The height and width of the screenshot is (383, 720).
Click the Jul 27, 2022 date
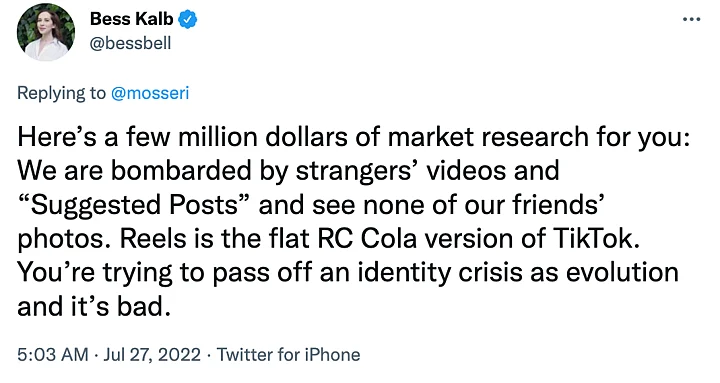152,355
